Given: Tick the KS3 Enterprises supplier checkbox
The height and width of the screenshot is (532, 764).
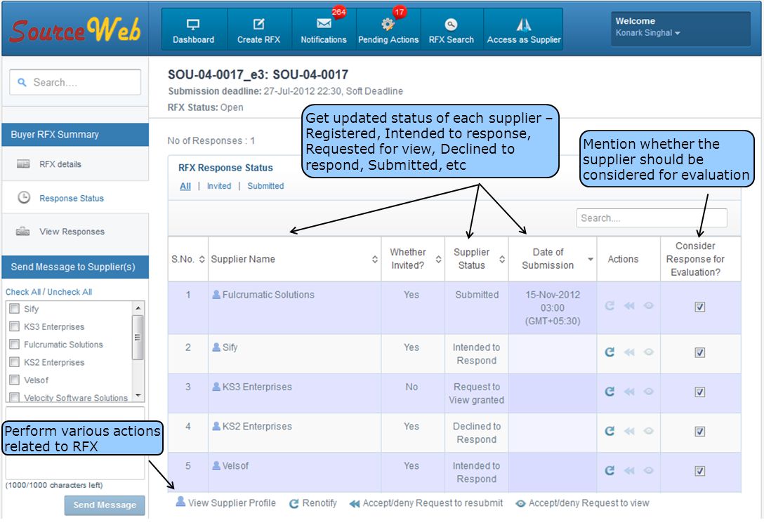Looking at the screenshot, I should [x=15, y=326].
